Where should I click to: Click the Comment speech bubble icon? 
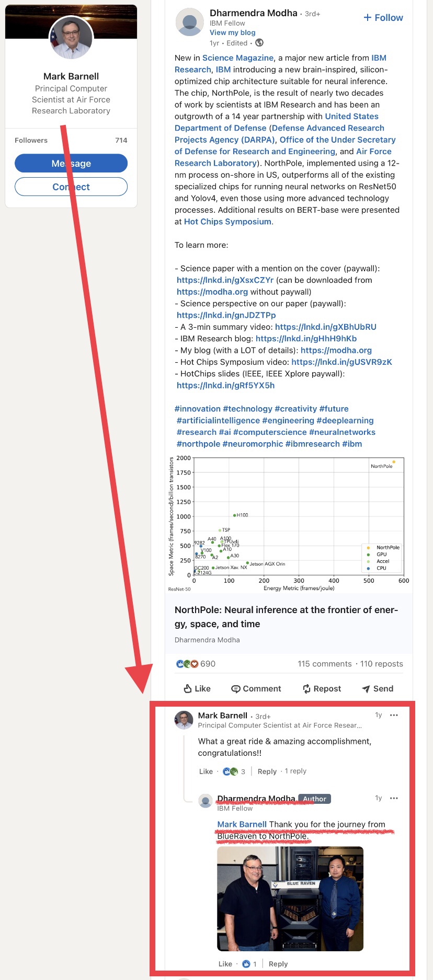(236, 689)
